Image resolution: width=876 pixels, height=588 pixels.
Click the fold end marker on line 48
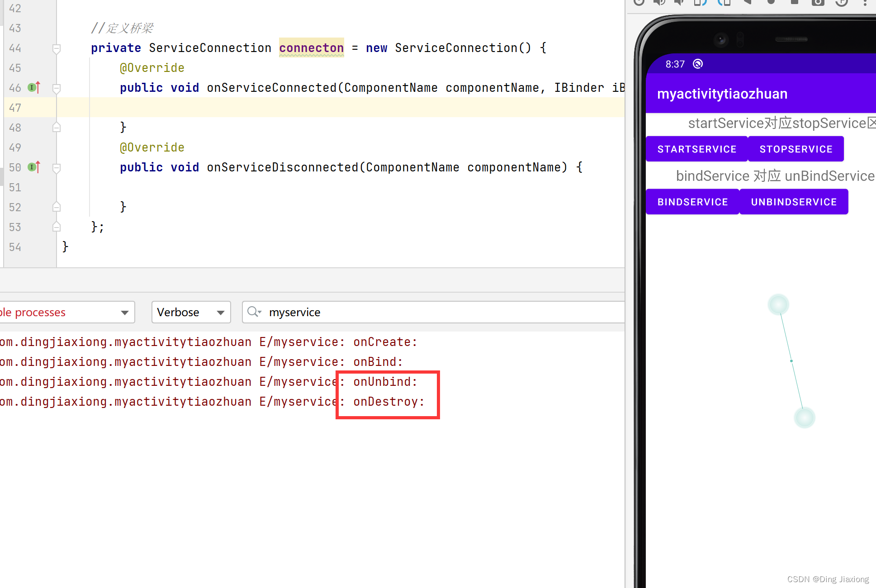(57, 128)
